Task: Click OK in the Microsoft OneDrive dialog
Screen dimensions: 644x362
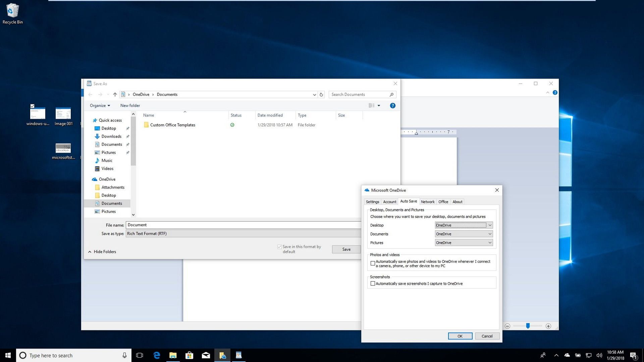Action: pyautogui.click(x=460, y=336)
